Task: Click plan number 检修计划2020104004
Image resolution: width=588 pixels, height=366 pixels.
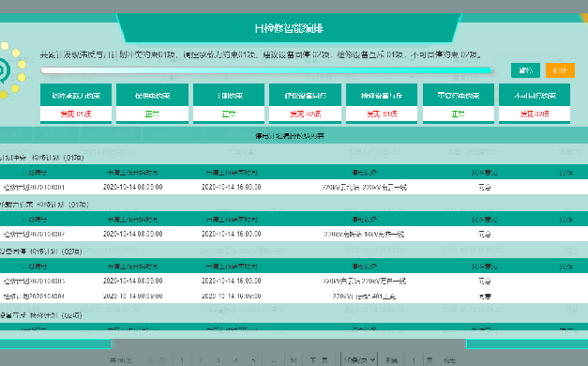Action: (34, 297)
